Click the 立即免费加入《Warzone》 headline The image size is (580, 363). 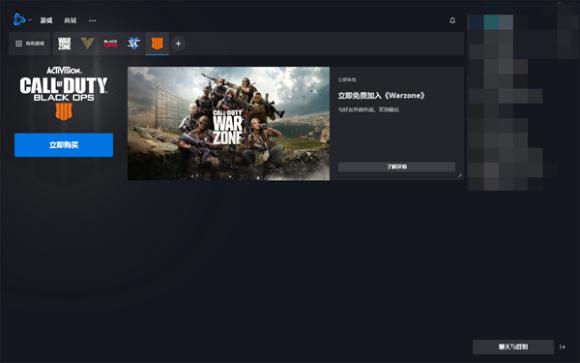click(x=381, y=95)
